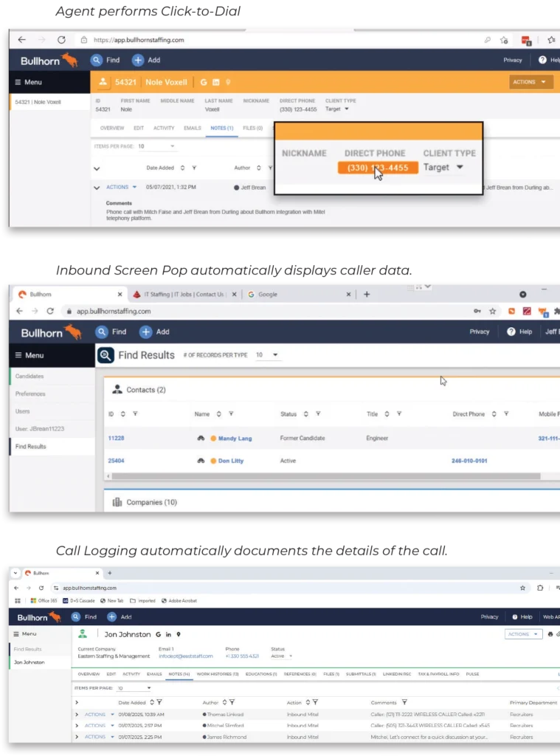Click the Add plus button on Nole Voxell screen
560x756 pixels.
138,60
